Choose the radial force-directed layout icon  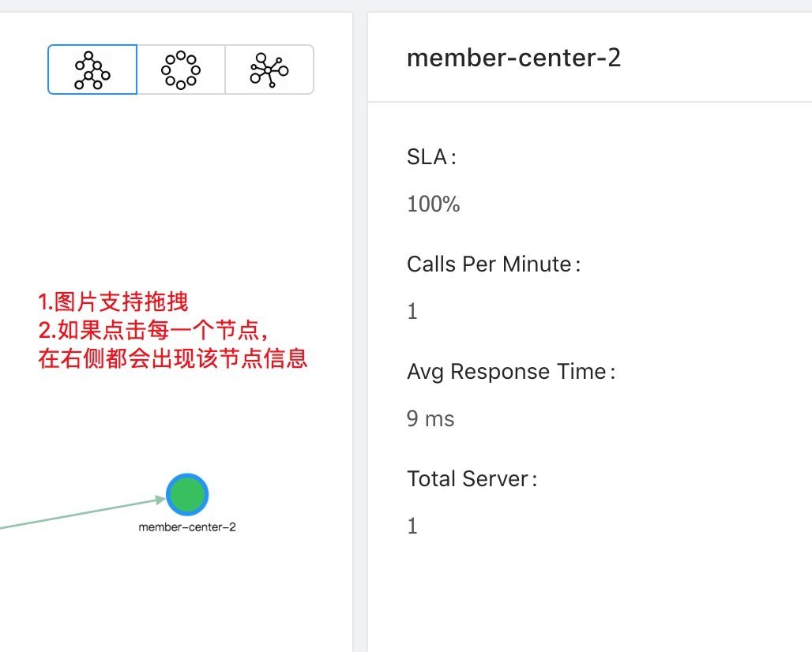point(269,69)
